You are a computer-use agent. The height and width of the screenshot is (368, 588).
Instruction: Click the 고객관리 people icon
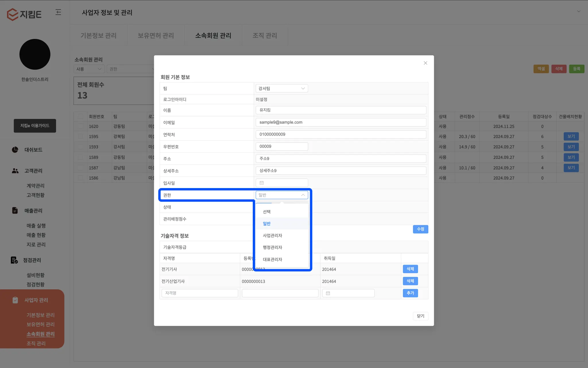(15, 171)
